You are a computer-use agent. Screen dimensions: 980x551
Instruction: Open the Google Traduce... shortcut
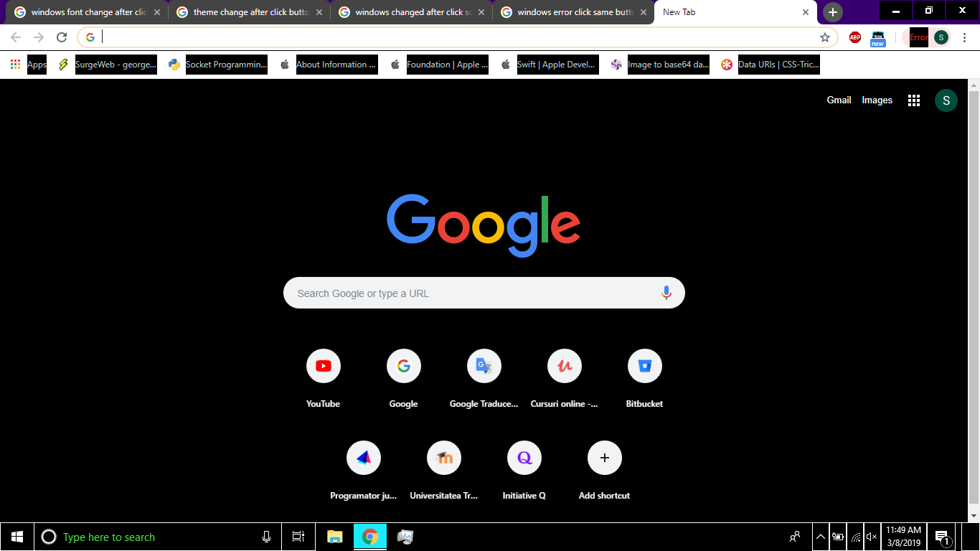click(484, 379)
